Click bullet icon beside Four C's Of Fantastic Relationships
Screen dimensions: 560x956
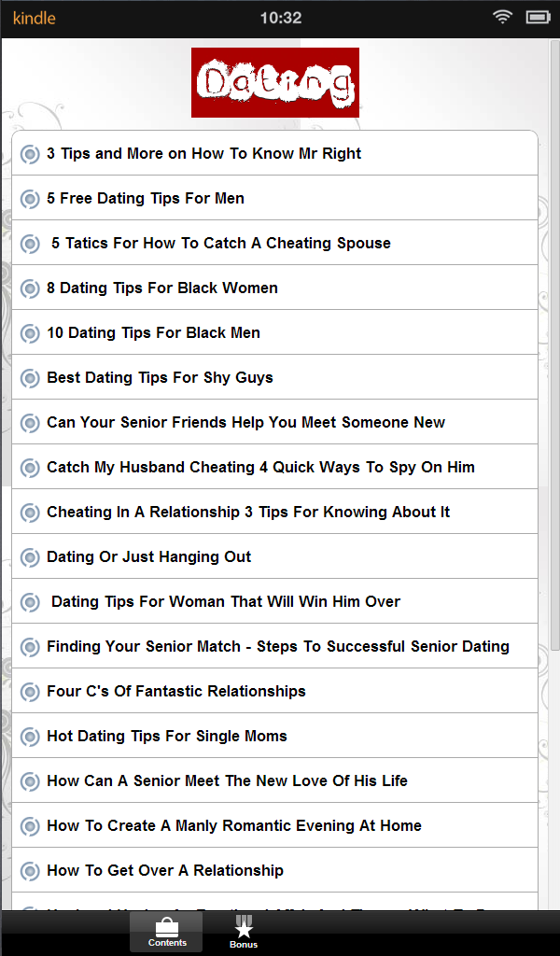point(30,692)
